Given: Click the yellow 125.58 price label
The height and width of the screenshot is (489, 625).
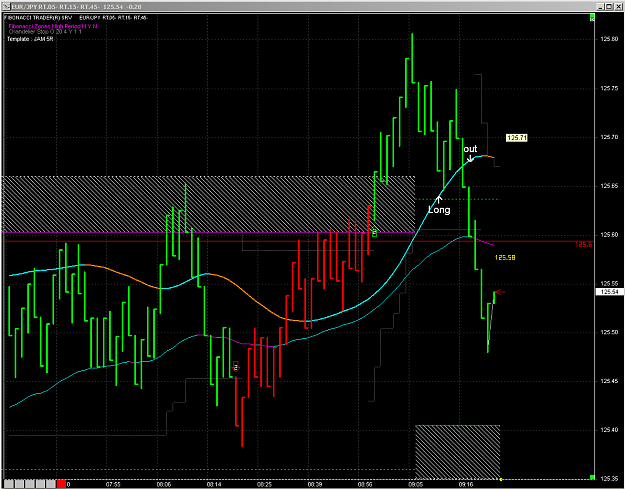Looking at the screenshot, I should click(x=505, y=258).
